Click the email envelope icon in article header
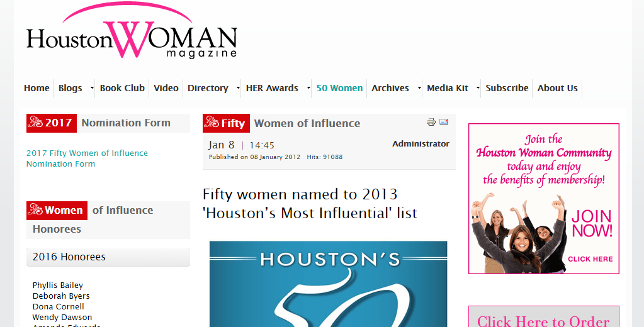This screenshot has height=327, width=644. coord(444,121)
